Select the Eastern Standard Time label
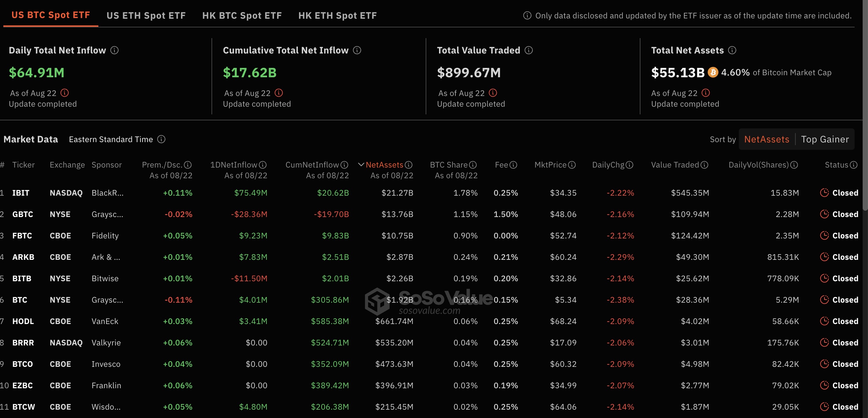Image resolution: width=868 pixels, height=418 pixels. [x=111, y=139]
